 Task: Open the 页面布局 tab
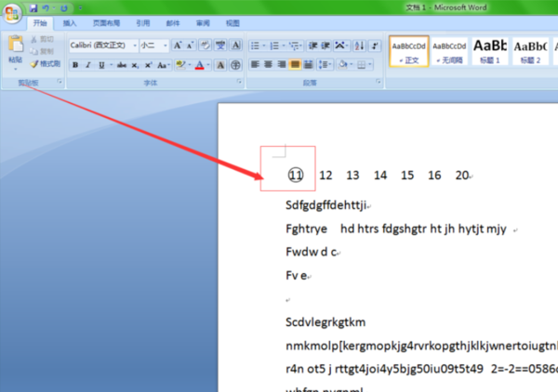pyautogui.click(x=106, y=23)
